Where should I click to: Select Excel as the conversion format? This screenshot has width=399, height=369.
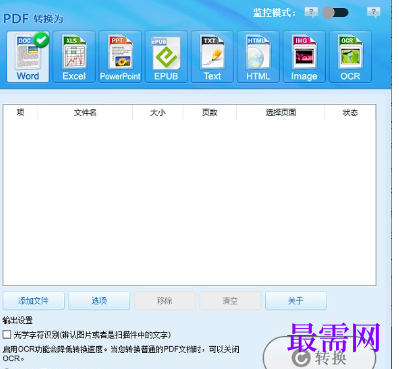74,57
